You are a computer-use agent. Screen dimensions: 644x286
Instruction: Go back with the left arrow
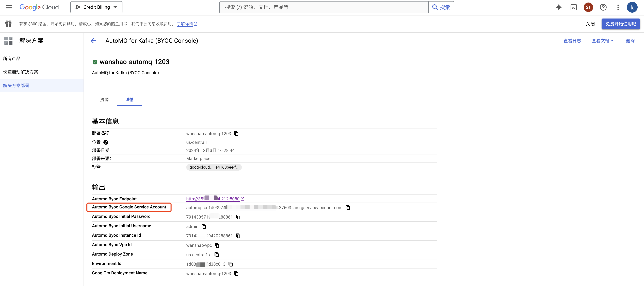pos(93,41)
